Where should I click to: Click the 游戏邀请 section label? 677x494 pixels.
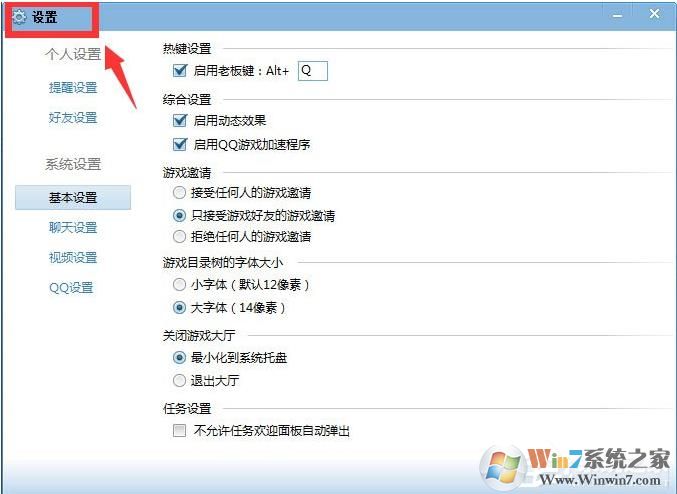187,173
